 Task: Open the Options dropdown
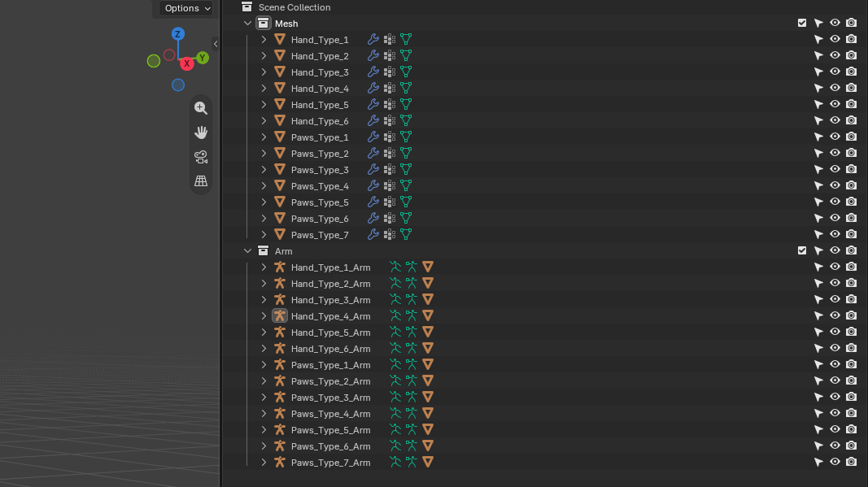[x=186, y=8]
